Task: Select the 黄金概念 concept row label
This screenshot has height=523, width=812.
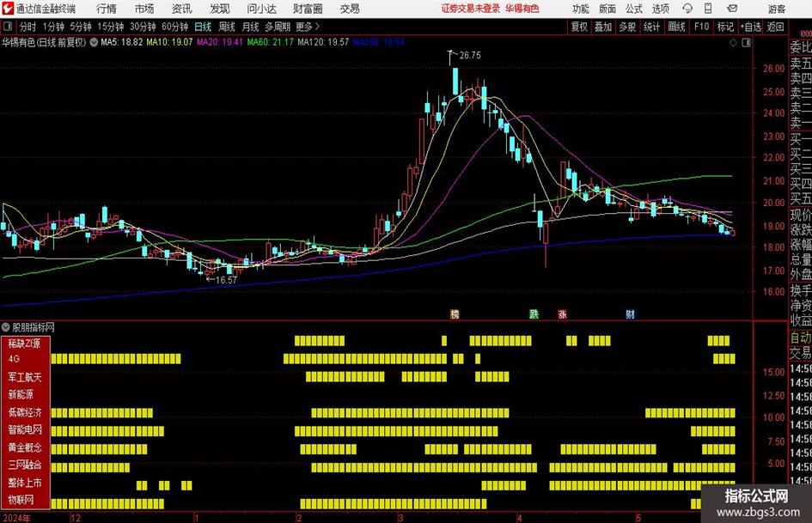Action: [x=24, y=447]
